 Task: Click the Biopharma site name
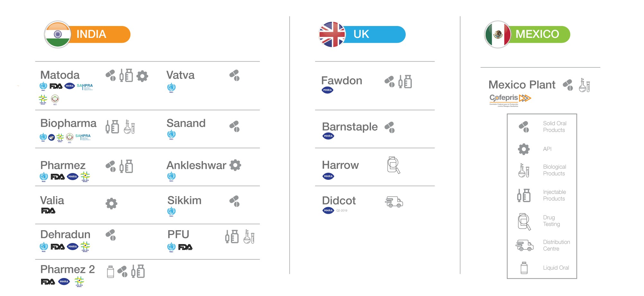point(68,123)
